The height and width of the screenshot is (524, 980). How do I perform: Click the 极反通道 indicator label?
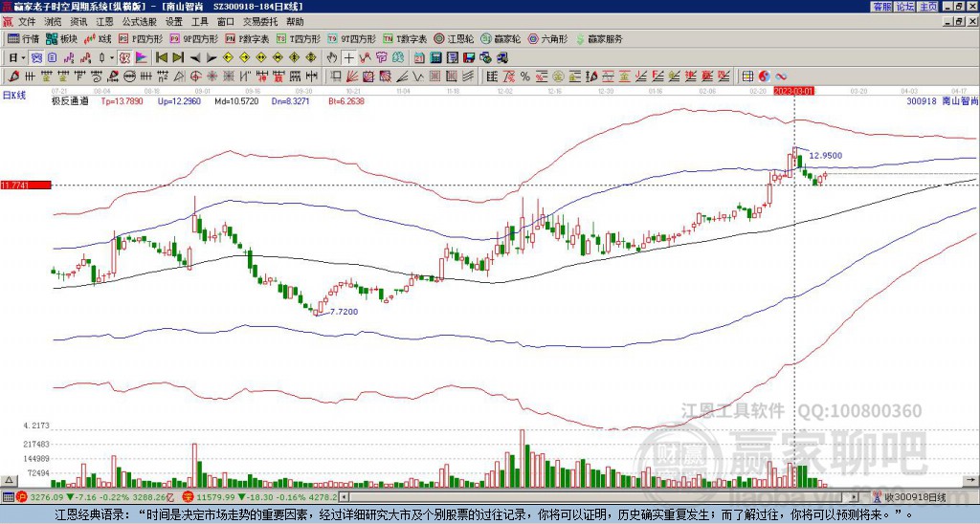pyautogui.click(x=70, y=100)
